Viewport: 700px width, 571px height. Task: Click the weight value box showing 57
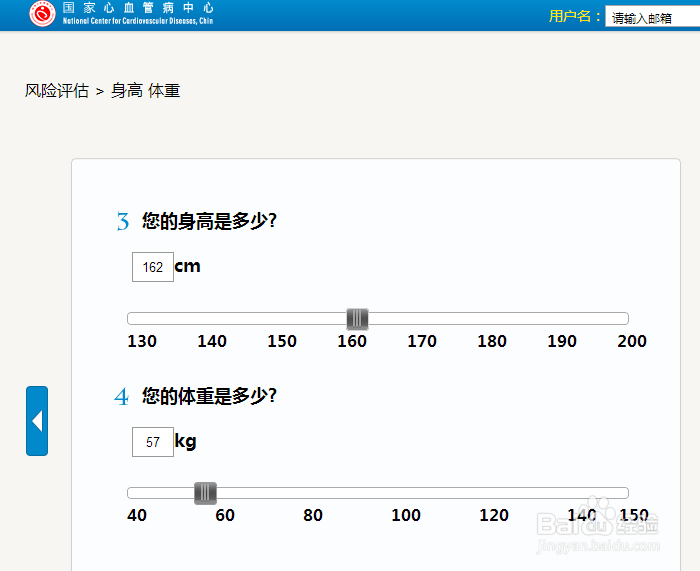pos(153,442)
